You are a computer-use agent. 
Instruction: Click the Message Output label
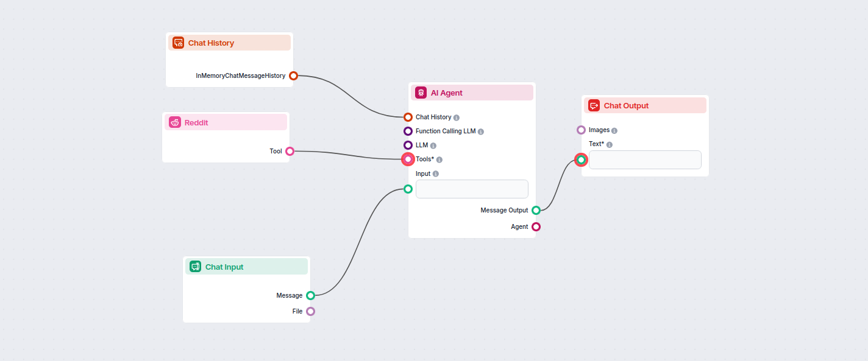click(x=504, y=210)
